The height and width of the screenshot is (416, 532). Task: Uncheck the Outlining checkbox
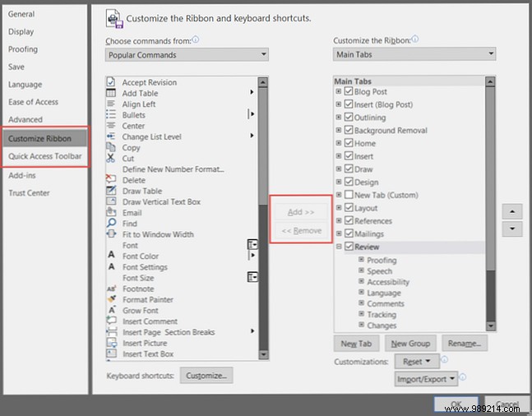(x=349, y=117)
